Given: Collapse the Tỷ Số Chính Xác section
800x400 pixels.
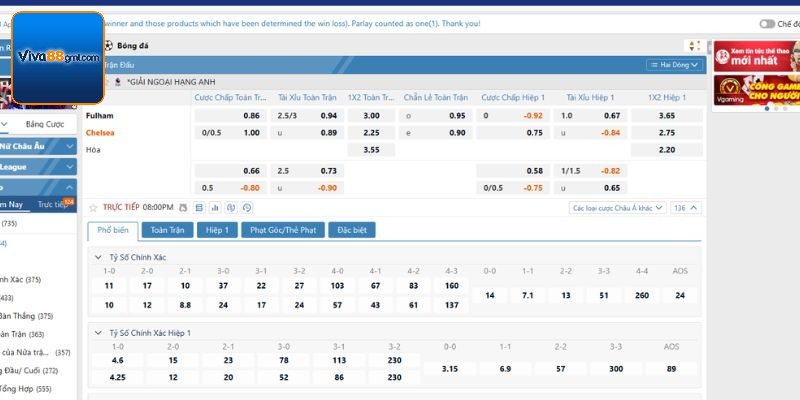Looking at the screenshot, I should click(x=97, y=257).
